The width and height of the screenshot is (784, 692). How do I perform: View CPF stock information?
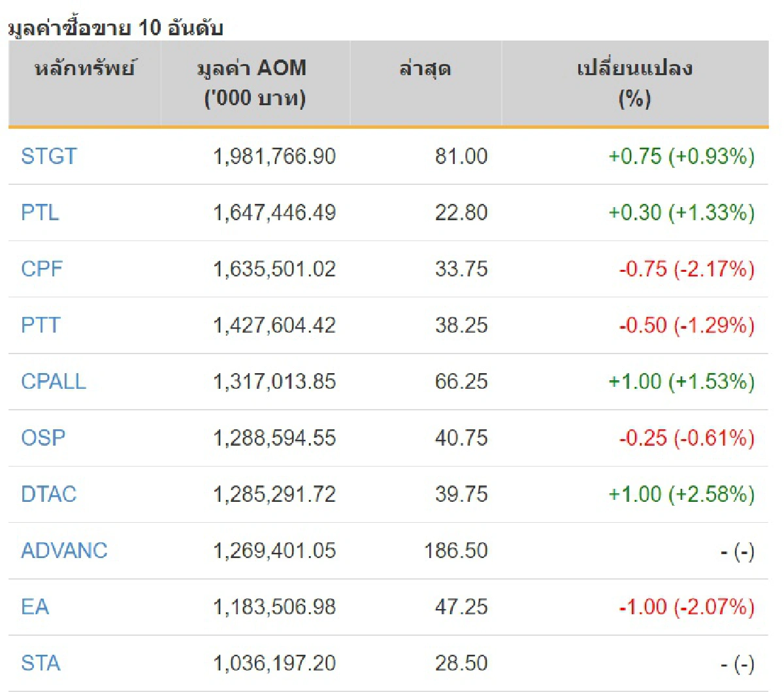[x=42, y=269]
